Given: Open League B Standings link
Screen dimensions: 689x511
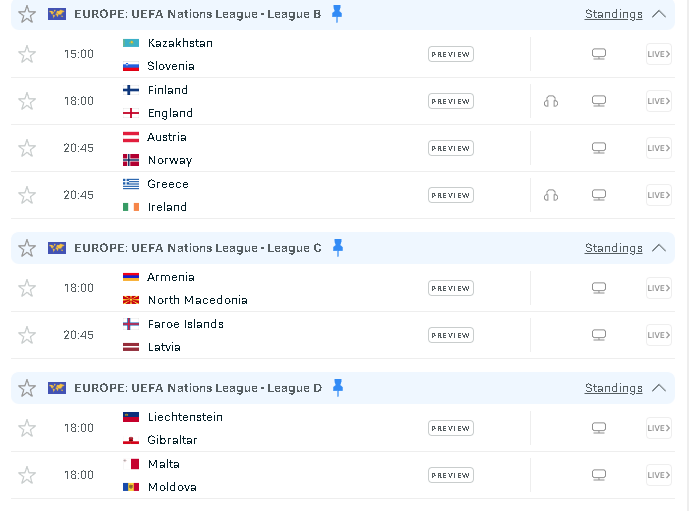Looking at the screenshot, I should 613,14.
